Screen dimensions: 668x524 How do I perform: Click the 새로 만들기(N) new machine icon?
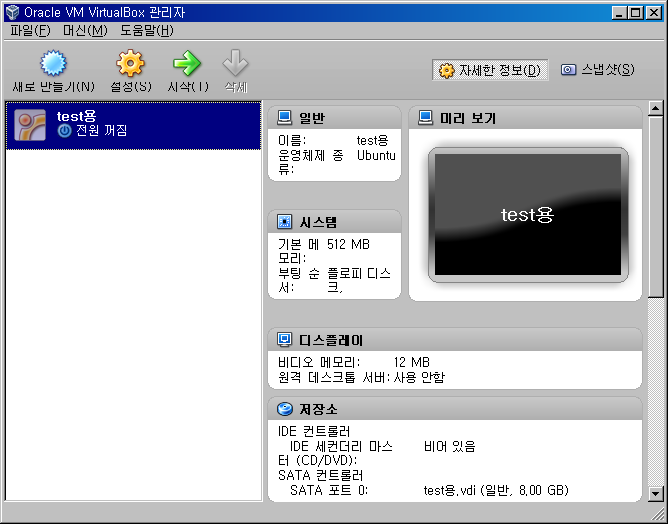53,63
